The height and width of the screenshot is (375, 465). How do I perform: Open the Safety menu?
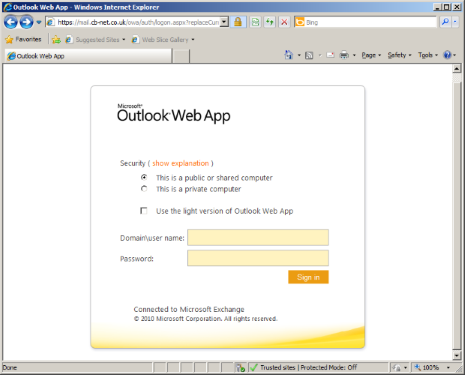[399, 55]
